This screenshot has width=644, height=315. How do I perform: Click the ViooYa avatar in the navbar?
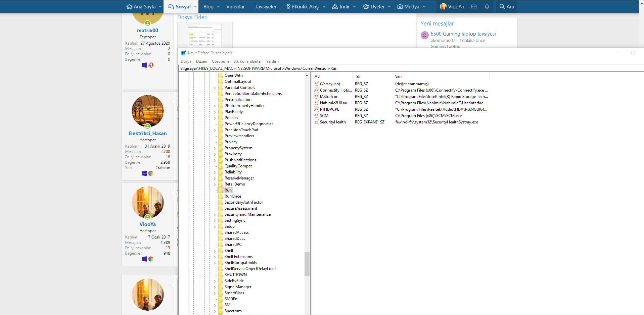pos(443,6)
